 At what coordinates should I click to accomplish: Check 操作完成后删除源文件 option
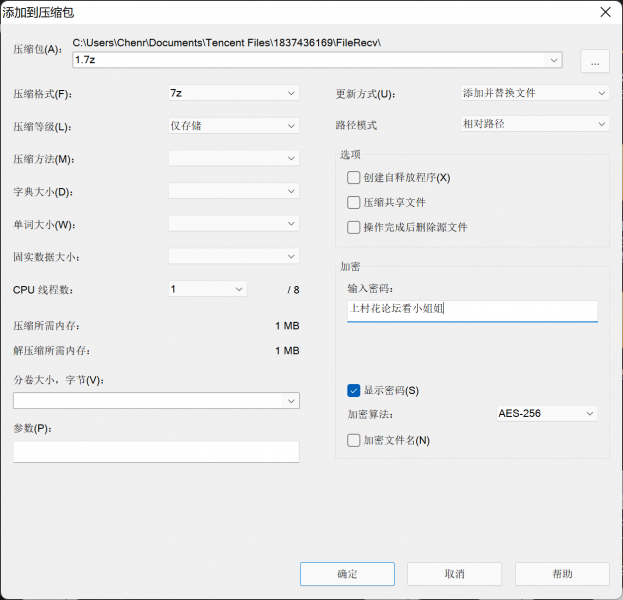coord(354,227)
